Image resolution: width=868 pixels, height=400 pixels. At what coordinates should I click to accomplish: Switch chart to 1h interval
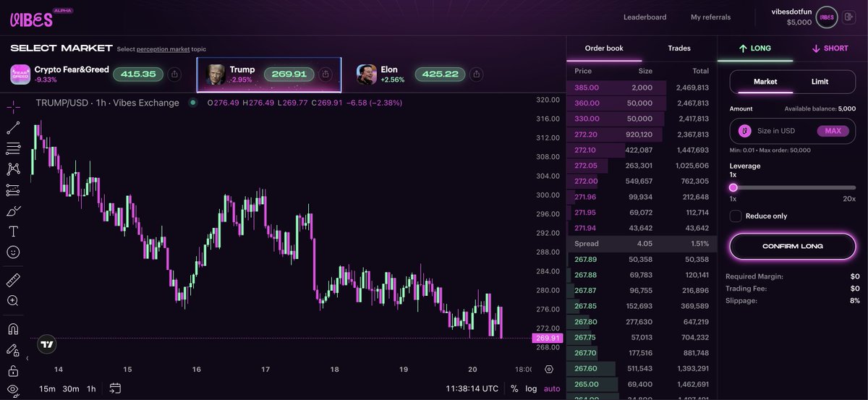coord(91,388)
